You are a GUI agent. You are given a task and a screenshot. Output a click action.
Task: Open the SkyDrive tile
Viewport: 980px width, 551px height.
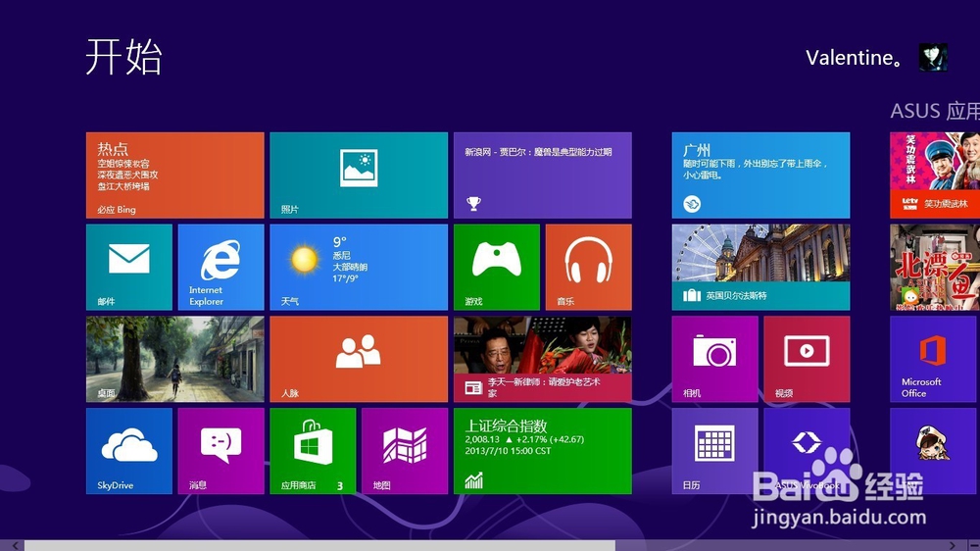pos(129,451)
